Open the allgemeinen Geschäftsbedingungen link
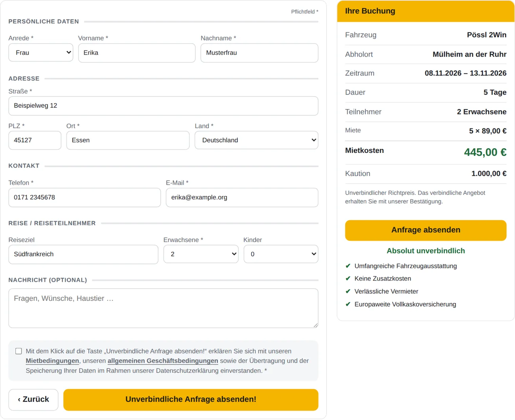515x420 pixels. coord(163,361)
